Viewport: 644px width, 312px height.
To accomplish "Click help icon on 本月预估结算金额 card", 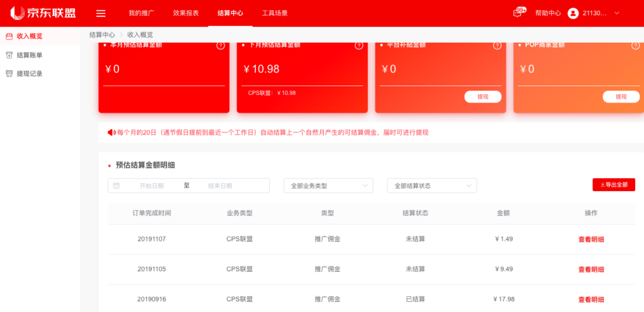I will (x=221, y=45).
